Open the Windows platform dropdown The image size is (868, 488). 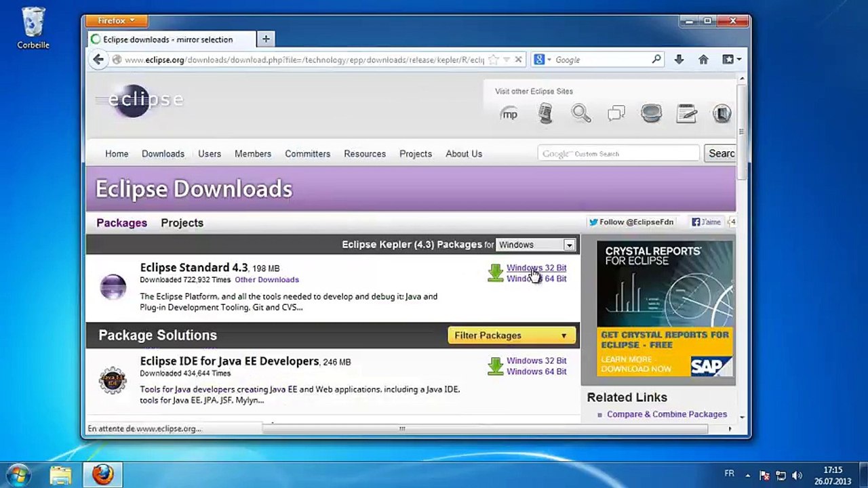(536, 245)
